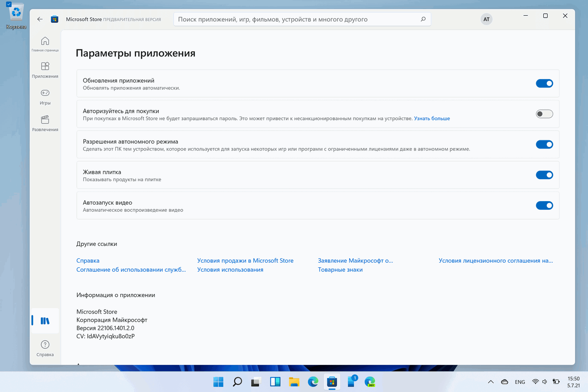Viewport: 588px width, 392px height.
Task: Show hidden tray icons chevron
Action: point(490,382)
